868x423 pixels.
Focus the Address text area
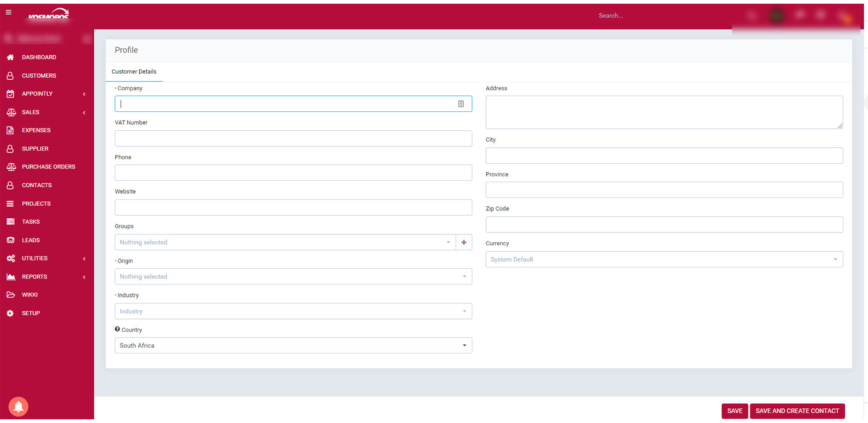664,112
